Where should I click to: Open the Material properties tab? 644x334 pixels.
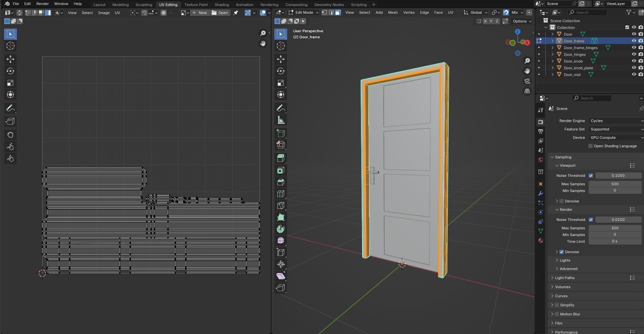click(x=541, y=240)
